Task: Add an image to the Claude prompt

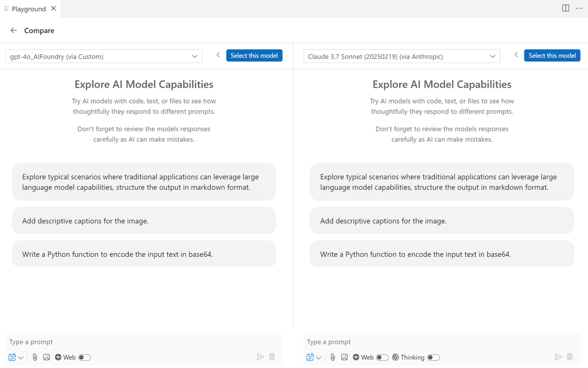Action: pos(344,357)
